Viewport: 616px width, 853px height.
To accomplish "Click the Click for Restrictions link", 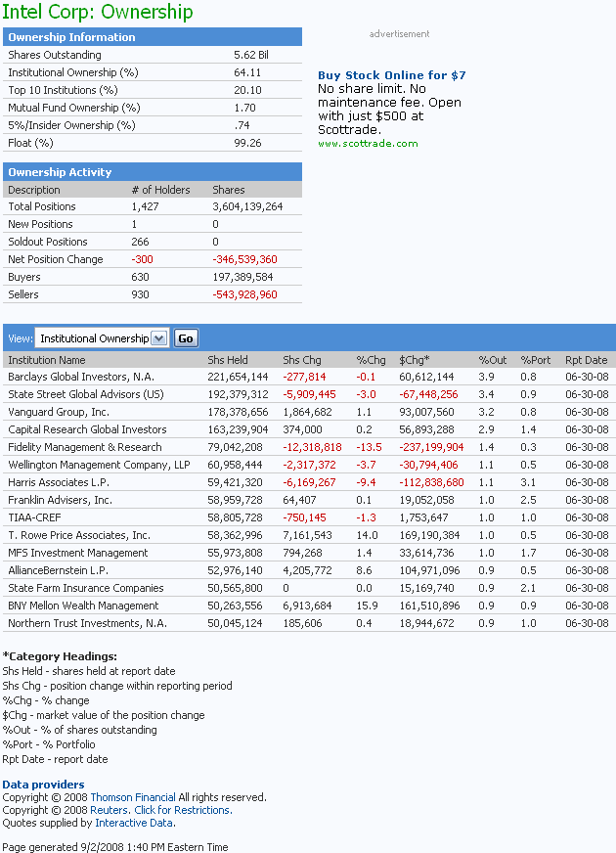I will (x=183, y=810).
